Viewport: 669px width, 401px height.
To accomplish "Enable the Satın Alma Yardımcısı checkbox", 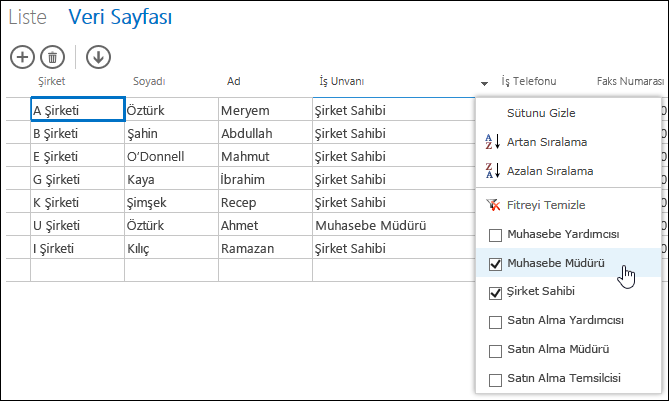I will [495, 322].
